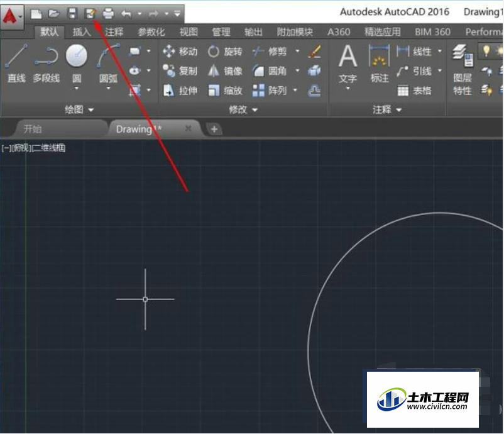Viewport: 504px width, 434px height.
Task: Click the New drawing icon
Action: (x=36, y=14)
